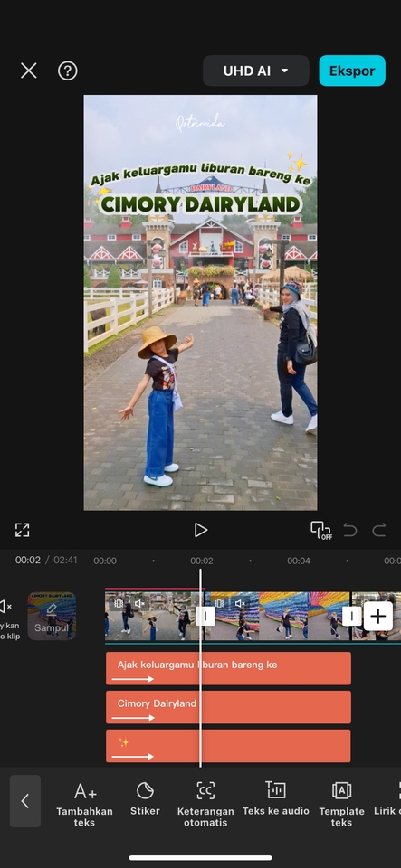Tap transition marker between first and second clip

click(205, 616)
